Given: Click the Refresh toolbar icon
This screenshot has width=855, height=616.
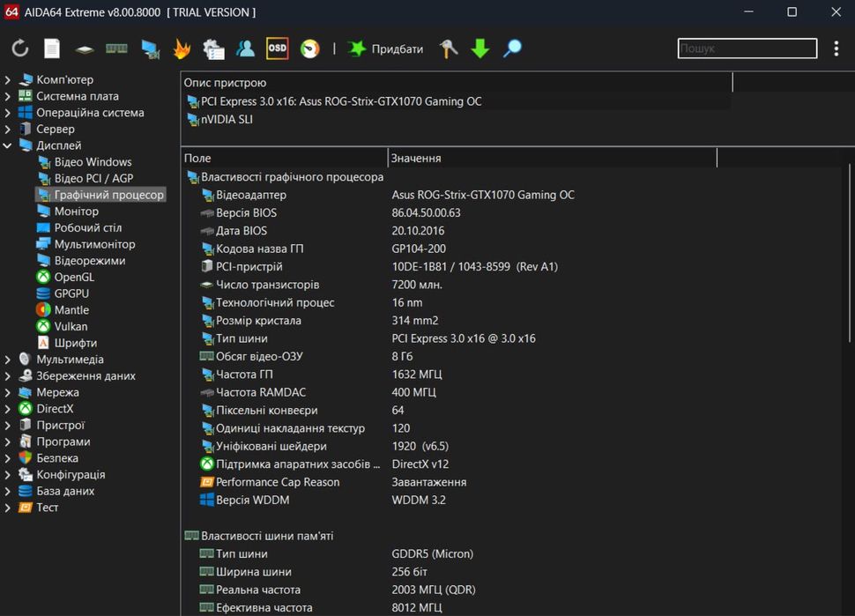Looking at the screenshot, I should click(20, 48).
